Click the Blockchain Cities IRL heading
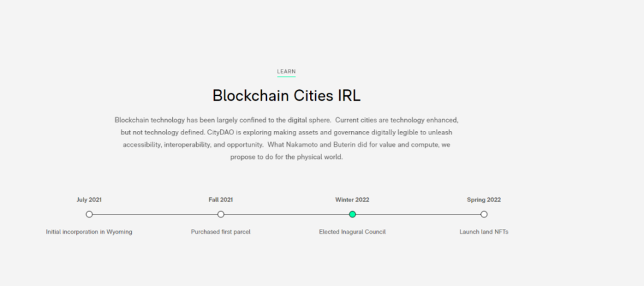The image size is (644, 286). pos(286,95)
